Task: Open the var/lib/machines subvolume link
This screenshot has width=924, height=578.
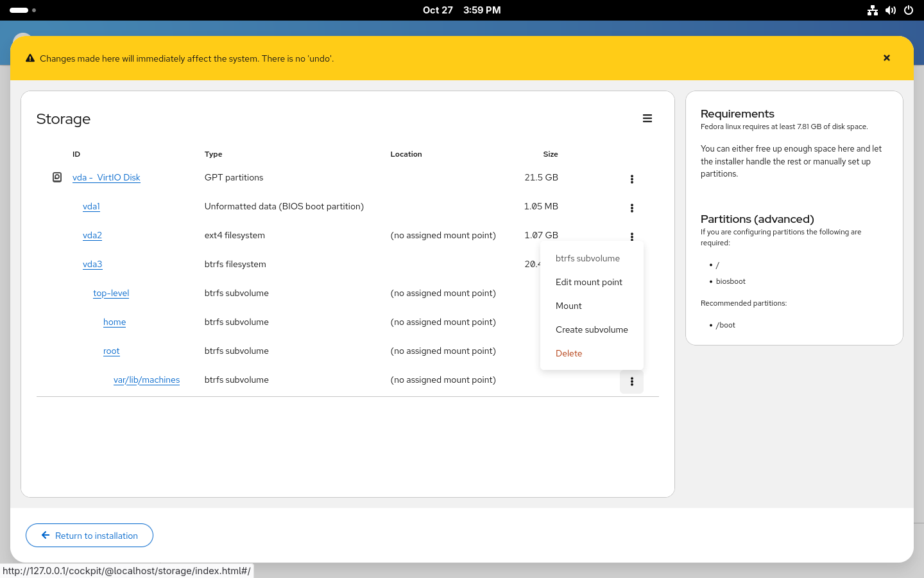Action: click(147, 380)
